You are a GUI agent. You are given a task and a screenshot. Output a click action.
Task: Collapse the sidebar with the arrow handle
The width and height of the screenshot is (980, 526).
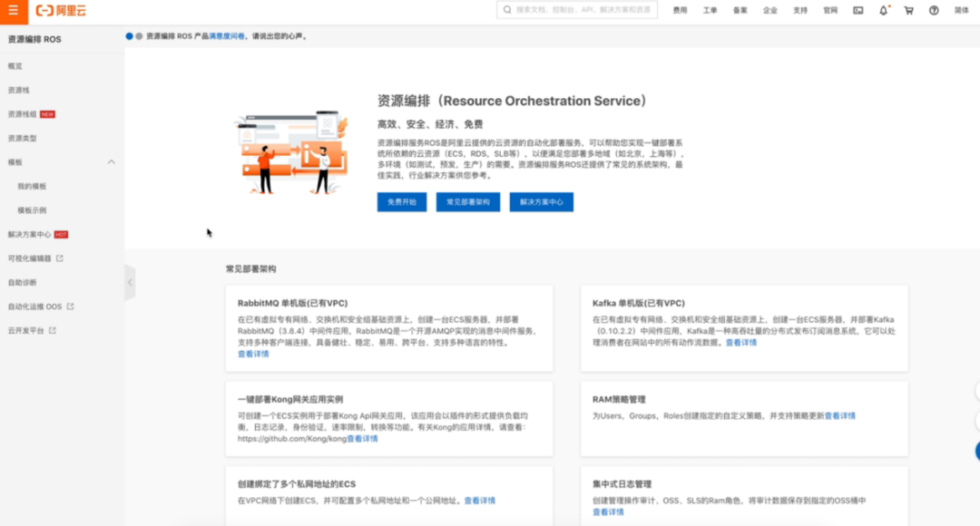[x=130, y=282]
